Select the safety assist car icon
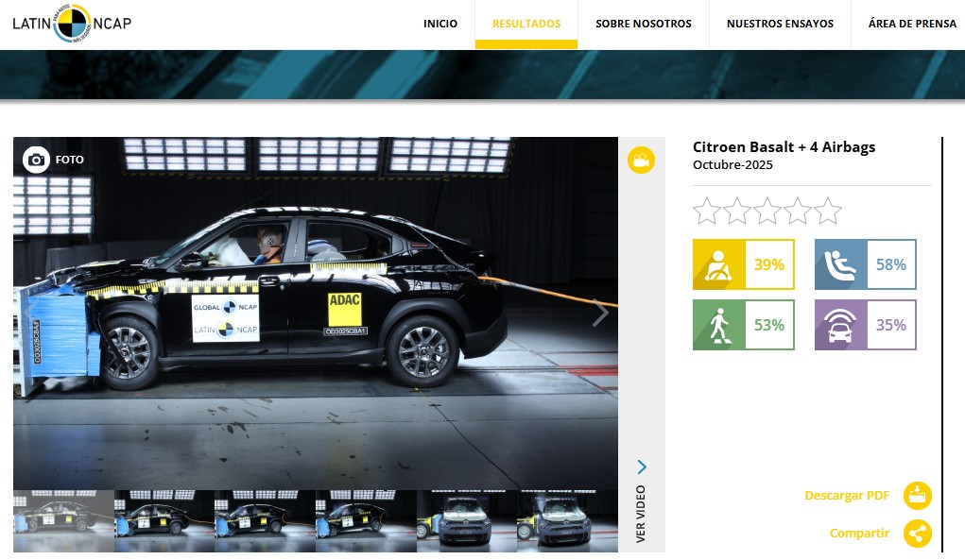This screenshot has height=560, width=965. point(840,325)
